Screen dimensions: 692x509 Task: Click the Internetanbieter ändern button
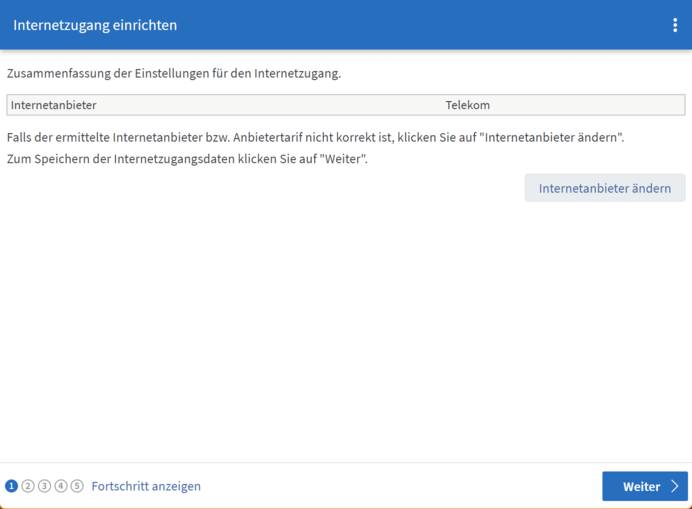point(605,188)
